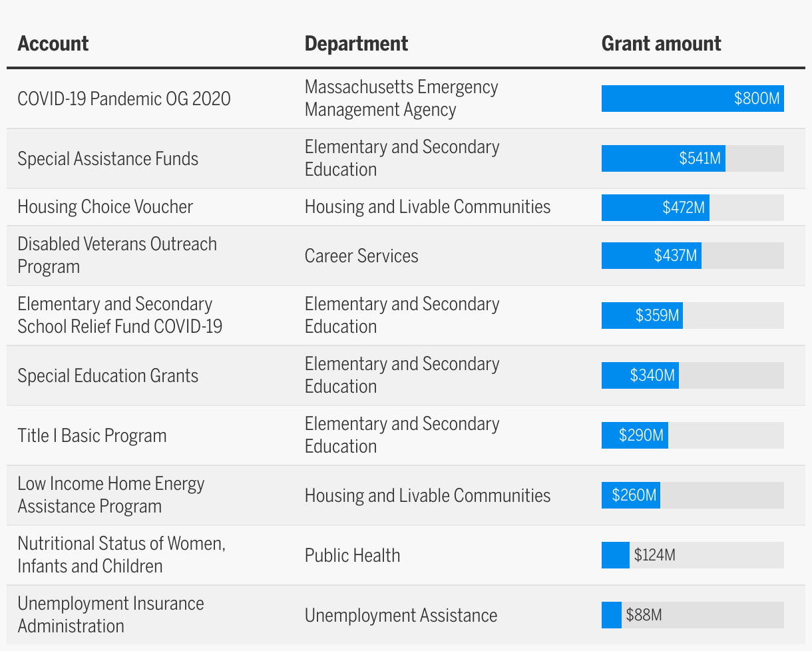Select the $359M grant bar
The height and width of the screenshot is (651, 812).
[642, 316]
